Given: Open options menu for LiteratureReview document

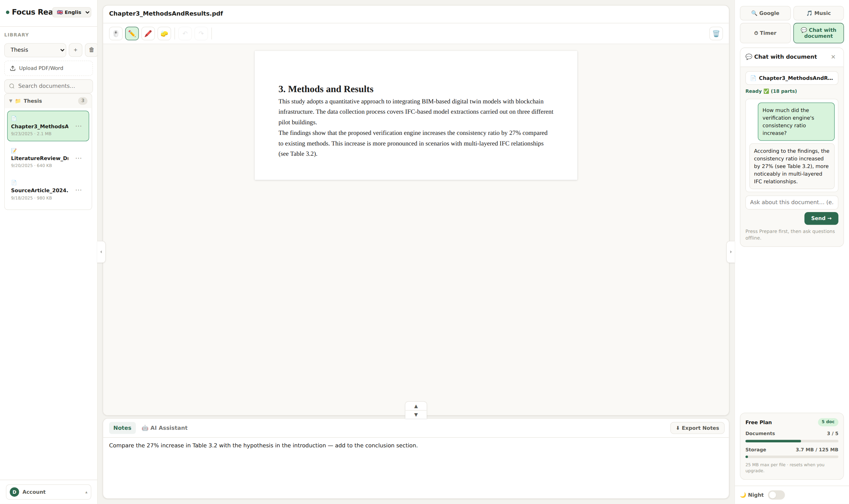Looking at the screenshot, I should [79, 158].
